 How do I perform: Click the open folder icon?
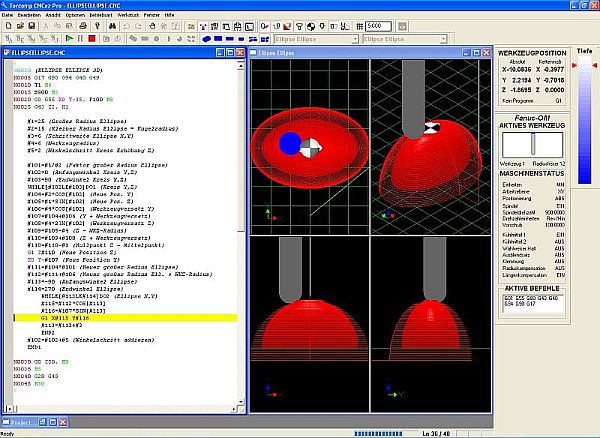click(18, 26)
